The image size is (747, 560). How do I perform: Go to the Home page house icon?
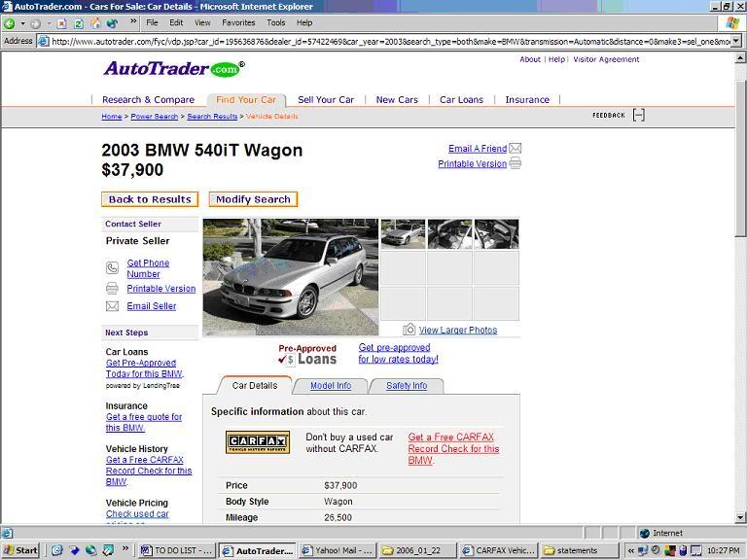click(x=95, y=23)
